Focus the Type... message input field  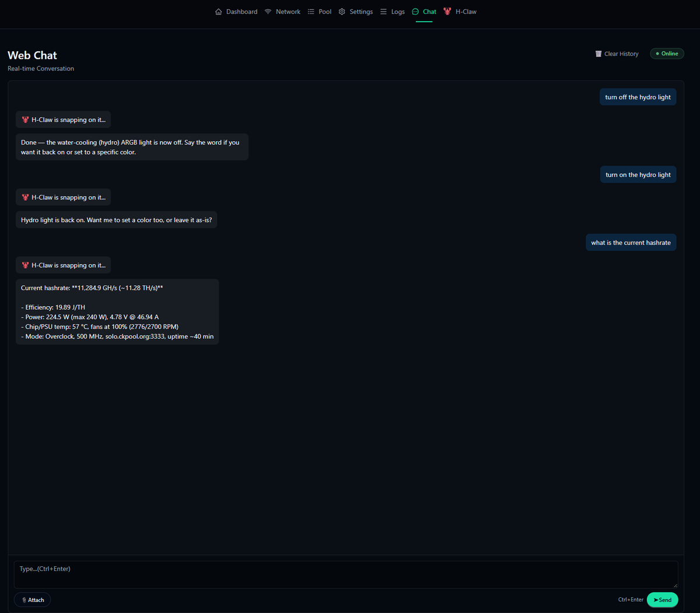346,575
